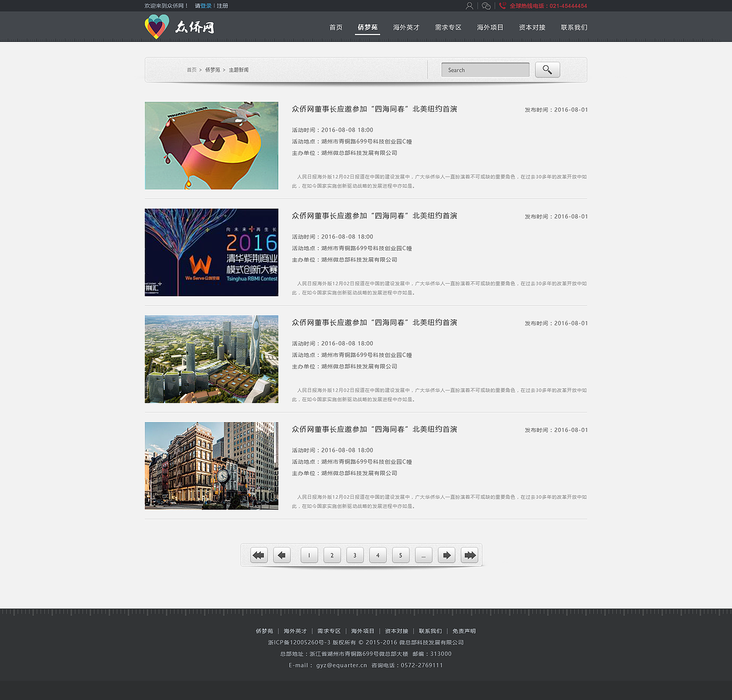Click the user profile icon in the top bar
Viewport: 732px width, 700px height.
[x=469, y=5]
